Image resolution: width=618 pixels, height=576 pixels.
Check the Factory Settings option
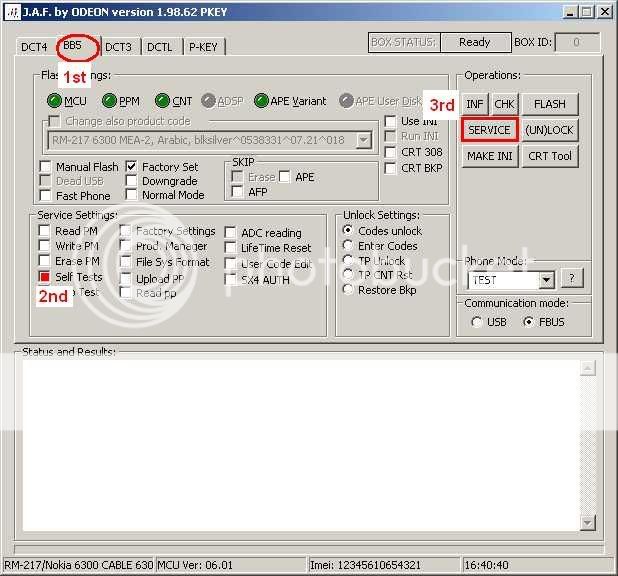125,231
